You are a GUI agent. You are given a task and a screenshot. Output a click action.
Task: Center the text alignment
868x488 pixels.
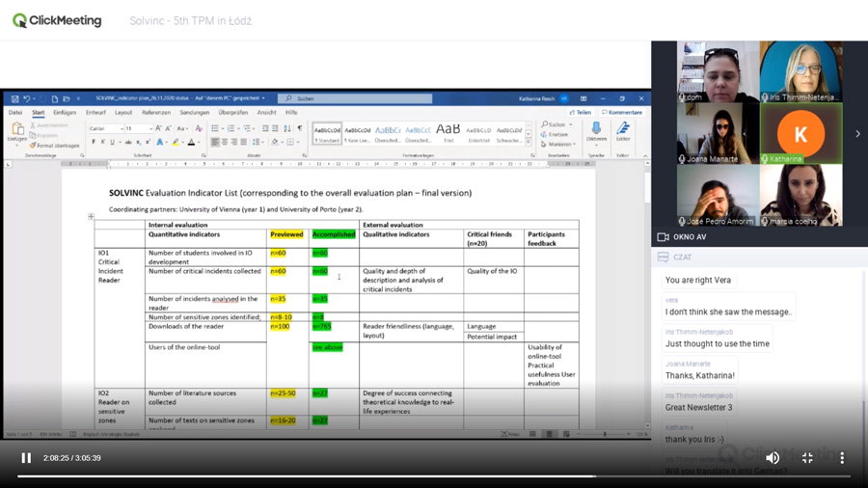pyautogui.click(x=224, y=142)
